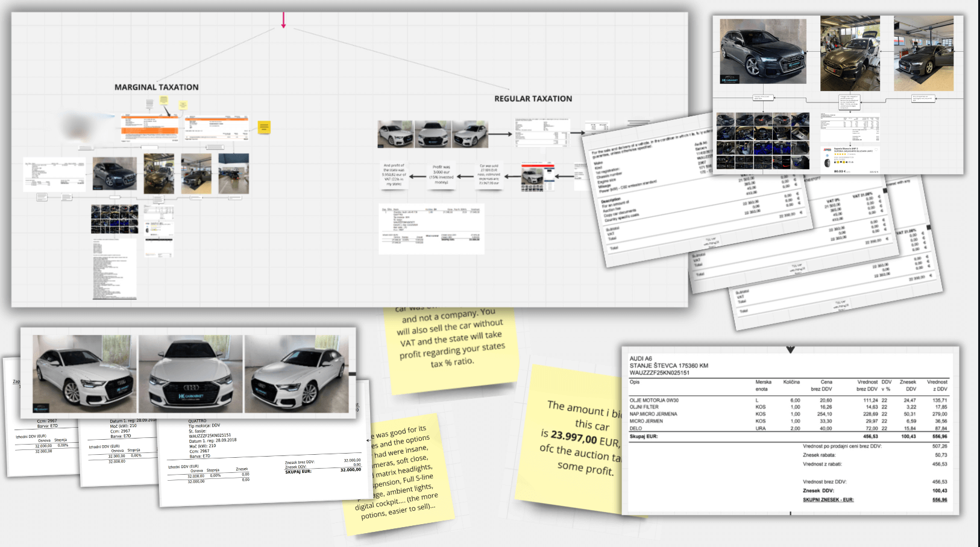Click the DELO row in the service invoice
Image resolution: width=980 pixels, height=547 pixels.
[x=788, y=428]
